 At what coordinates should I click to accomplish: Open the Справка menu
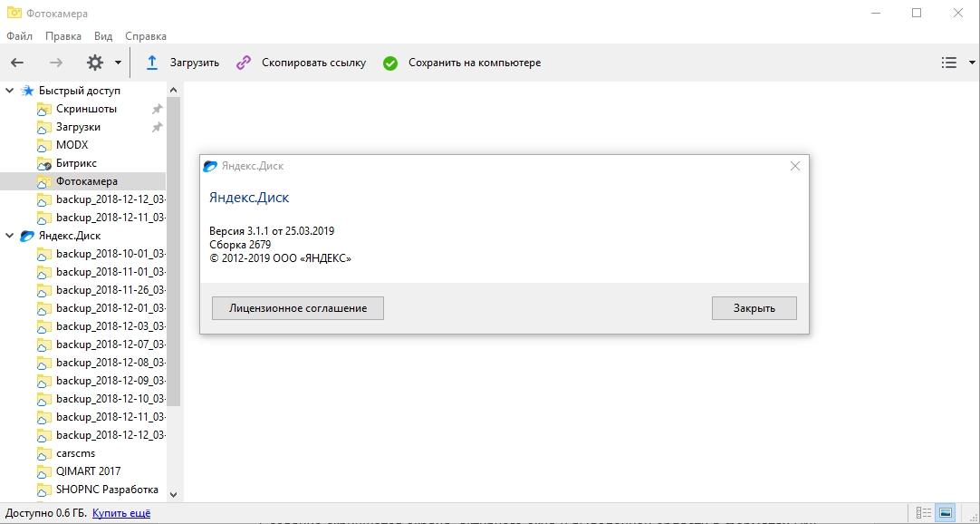tap(146, 36)
